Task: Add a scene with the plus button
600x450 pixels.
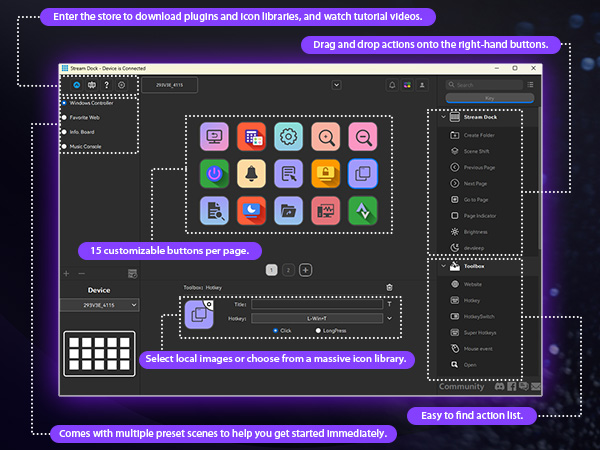Action: [66, 274]
